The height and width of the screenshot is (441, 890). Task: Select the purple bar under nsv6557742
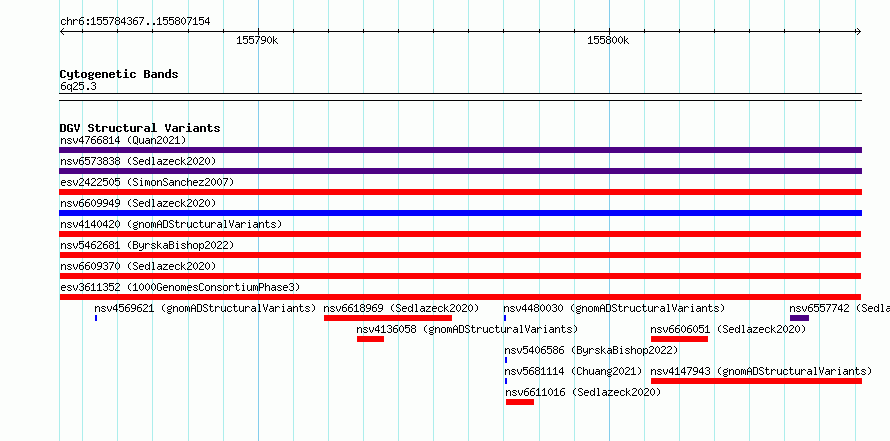(799, 318)
